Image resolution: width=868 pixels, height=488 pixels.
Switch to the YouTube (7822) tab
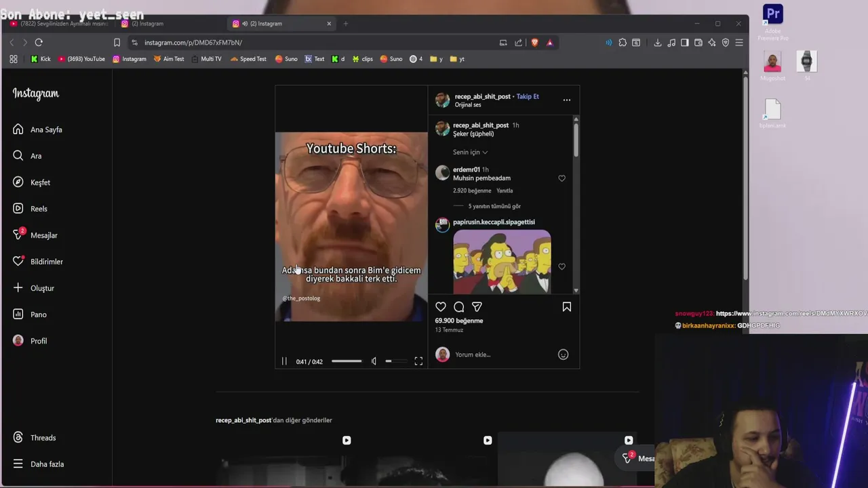tap(60, 24)
